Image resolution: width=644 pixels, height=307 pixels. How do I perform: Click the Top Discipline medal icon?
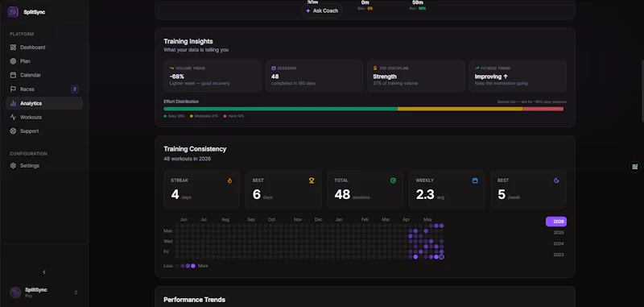tap(375, 68)
